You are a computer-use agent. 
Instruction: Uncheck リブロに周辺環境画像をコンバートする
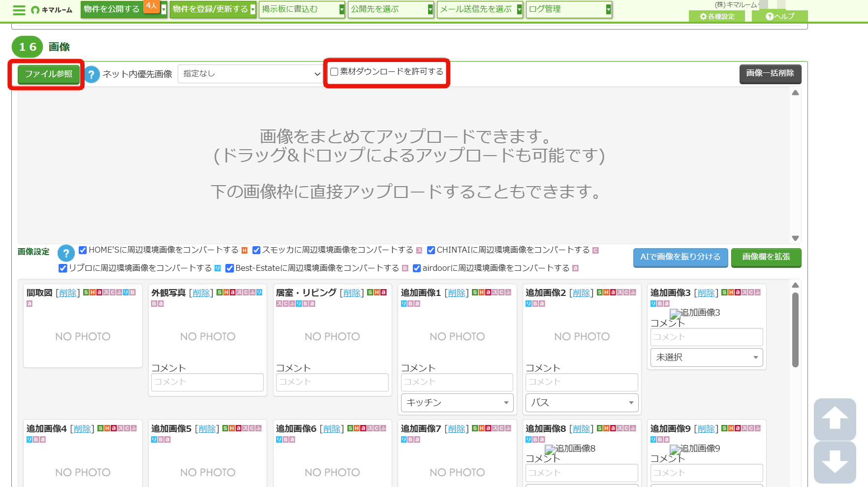click(62, 268)
